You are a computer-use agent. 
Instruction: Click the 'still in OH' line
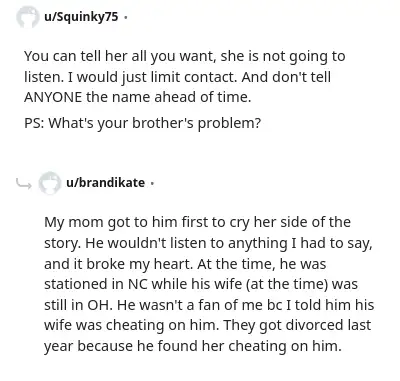pyautogui.click(x=209, y=305)
